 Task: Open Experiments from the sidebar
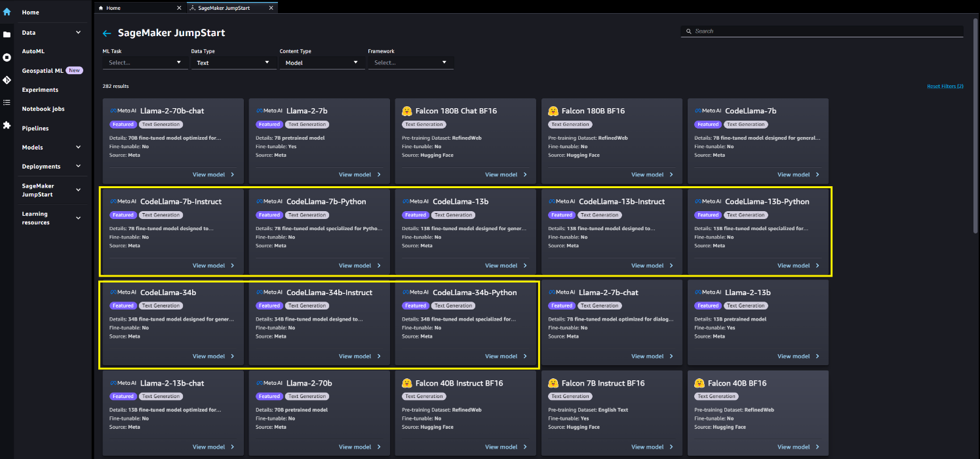[x=40, y=90]
